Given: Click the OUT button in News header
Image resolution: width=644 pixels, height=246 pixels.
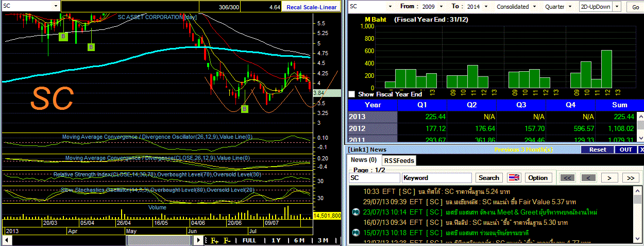Looking at the screenshot, I should click(x=626, y=150).
